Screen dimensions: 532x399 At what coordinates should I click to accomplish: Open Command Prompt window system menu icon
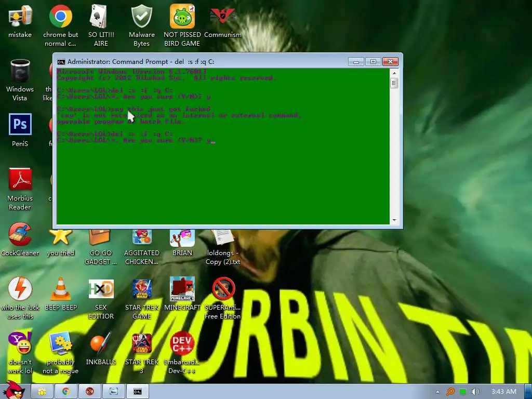point(61,62)
